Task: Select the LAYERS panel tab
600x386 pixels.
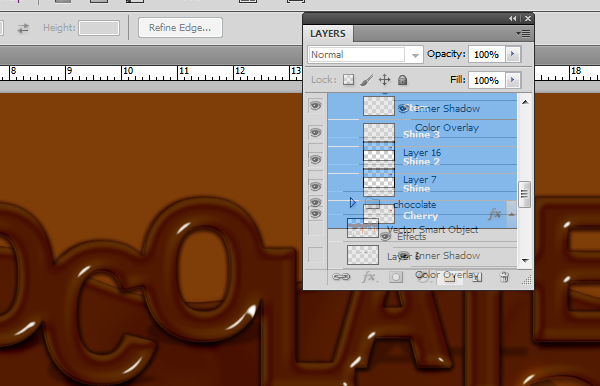Action: (x=328, y=34)
